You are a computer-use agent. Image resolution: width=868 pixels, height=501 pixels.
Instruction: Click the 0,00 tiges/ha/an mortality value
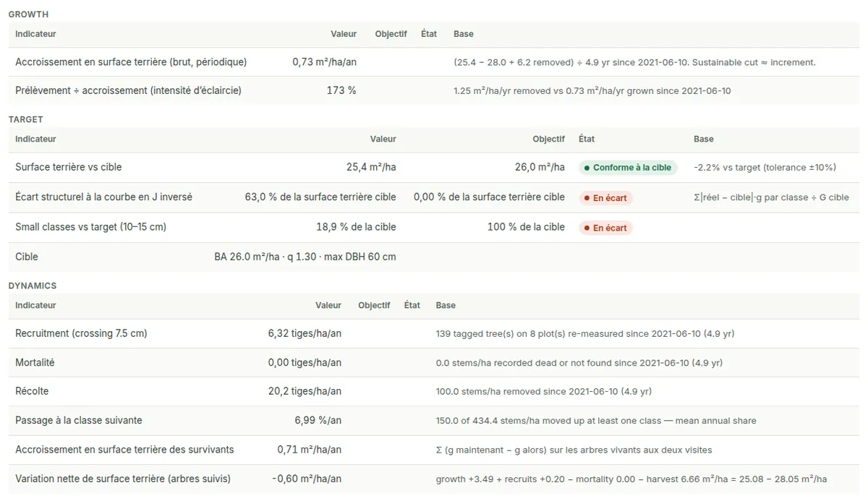click(305, 362)
